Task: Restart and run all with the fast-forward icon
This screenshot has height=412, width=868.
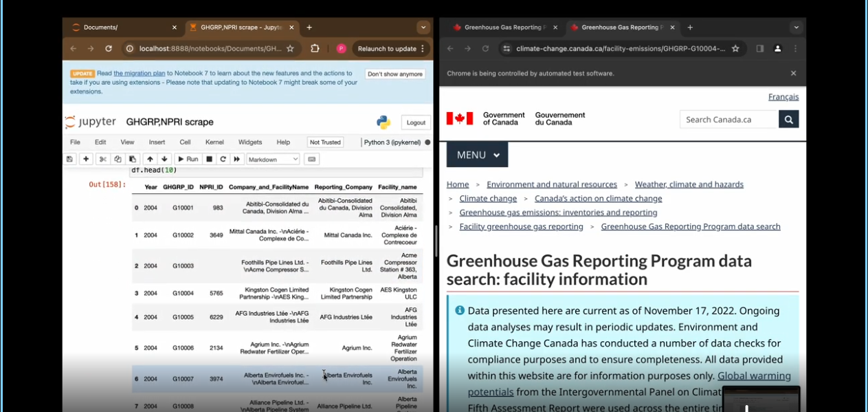Action: [237, 159]
